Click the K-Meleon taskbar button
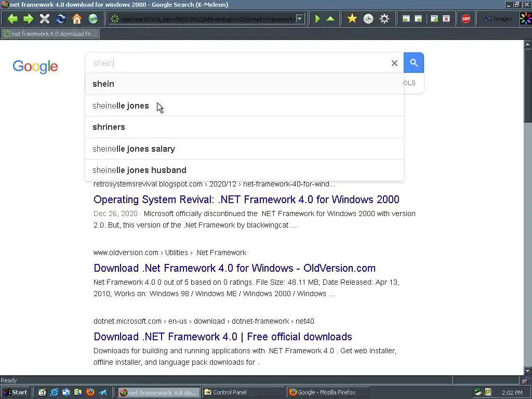This screenshot has height=399, width=532. click(x=159, y=392)
